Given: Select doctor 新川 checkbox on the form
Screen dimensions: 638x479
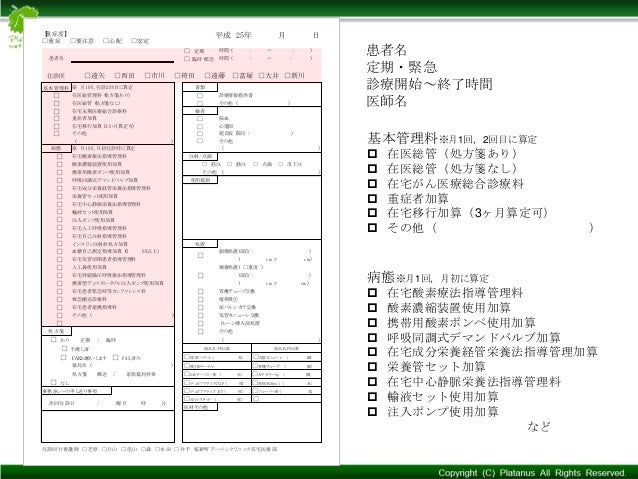Looking at the screenshot, I should 287,75.
